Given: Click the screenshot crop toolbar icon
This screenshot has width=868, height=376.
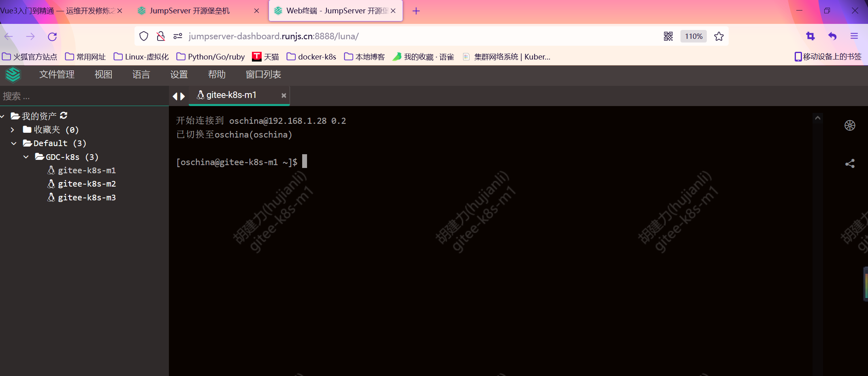Looking at the screenshot, I should (810, 36).
